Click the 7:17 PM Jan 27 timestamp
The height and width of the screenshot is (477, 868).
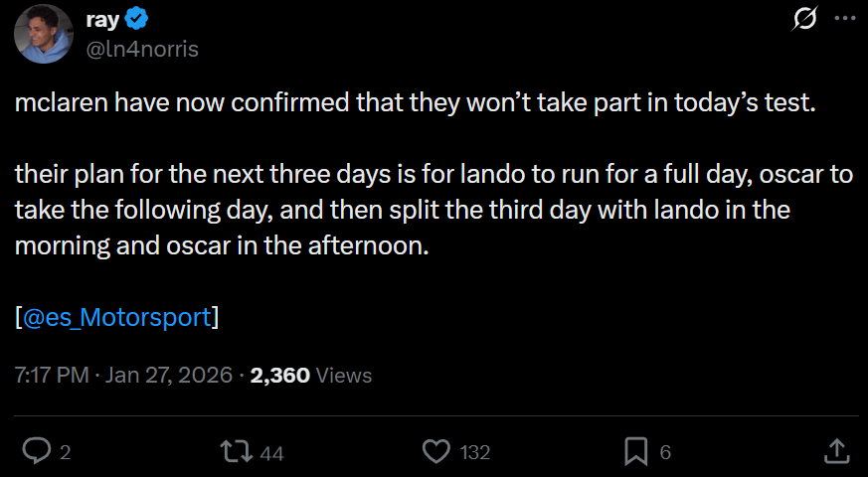coord(123,375)
